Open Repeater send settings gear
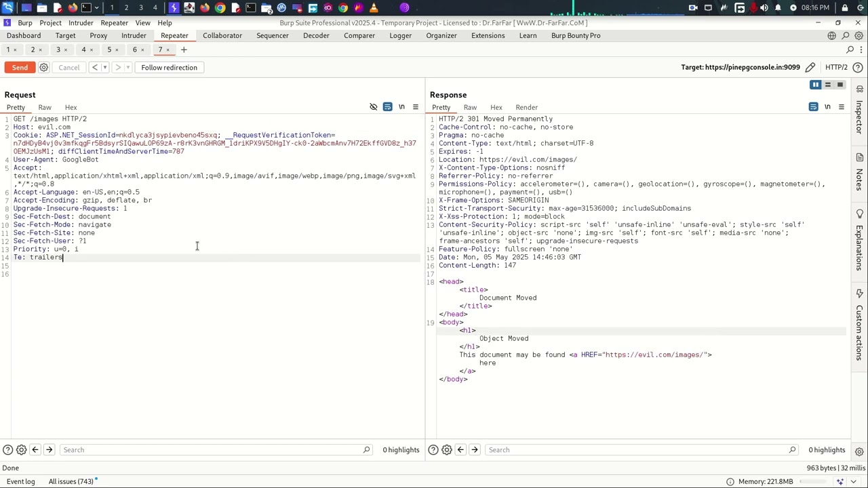 coord(44,68)
